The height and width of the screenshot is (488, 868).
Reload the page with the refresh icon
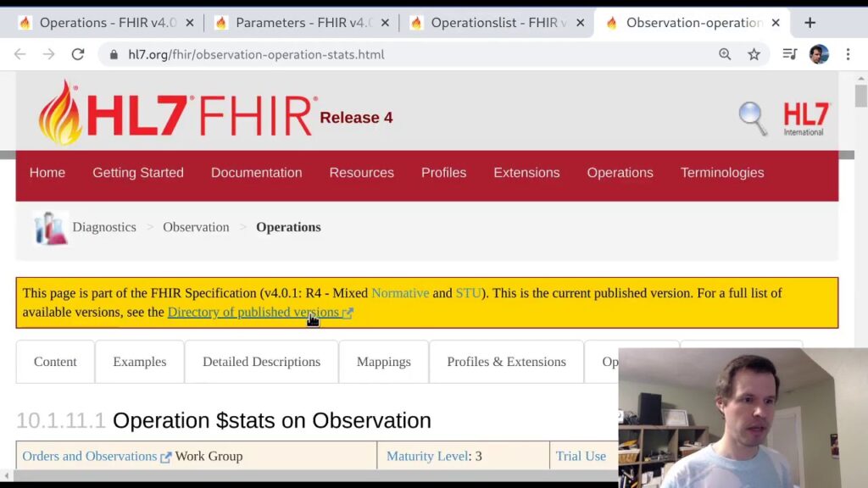[78, 54]
